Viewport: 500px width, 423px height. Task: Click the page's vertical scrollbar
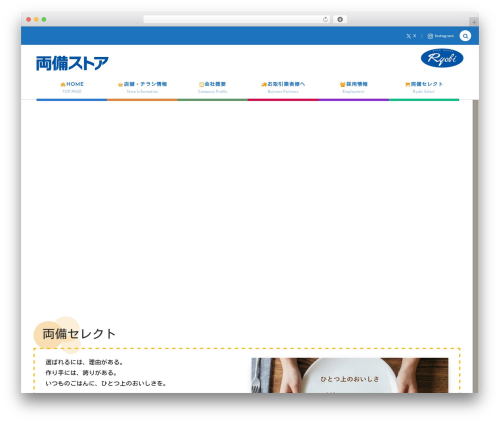(476, 246)
